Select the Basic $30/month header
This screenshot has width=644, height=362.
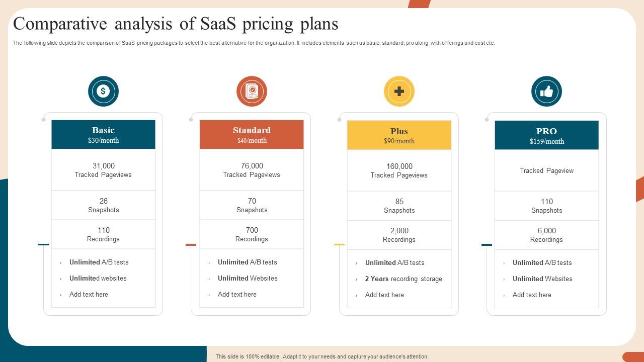[x=103, y=135]
